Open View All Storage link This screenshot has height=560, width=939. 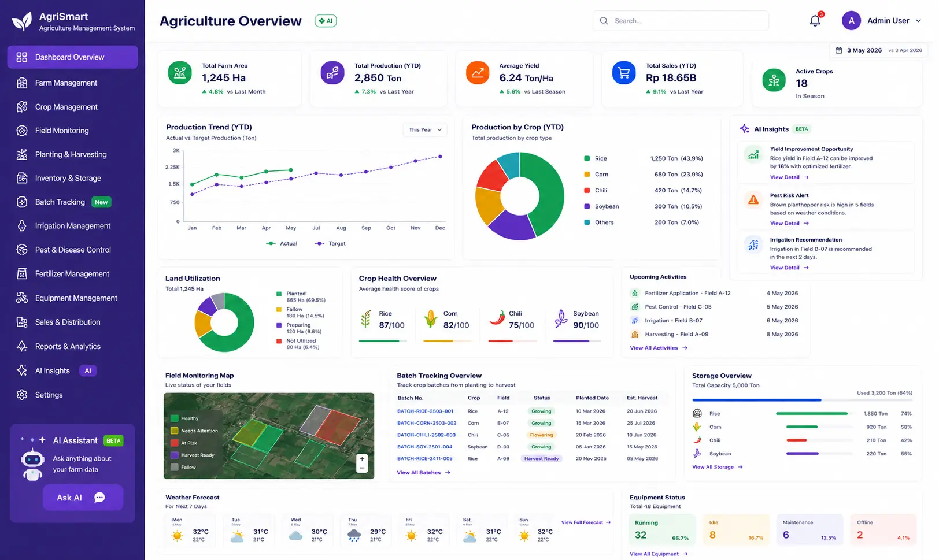(718, 467)
